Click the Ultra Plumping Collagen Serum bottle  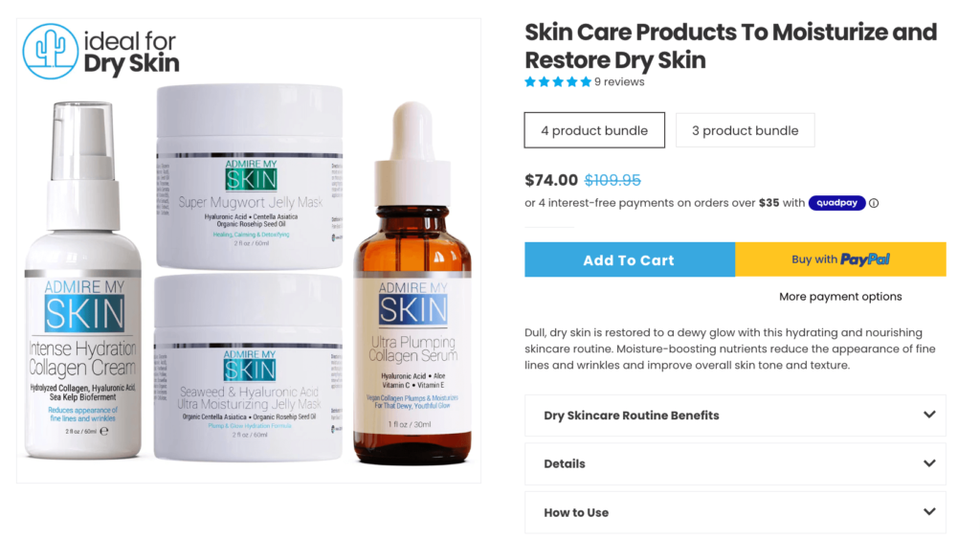(x=412, y=283)
